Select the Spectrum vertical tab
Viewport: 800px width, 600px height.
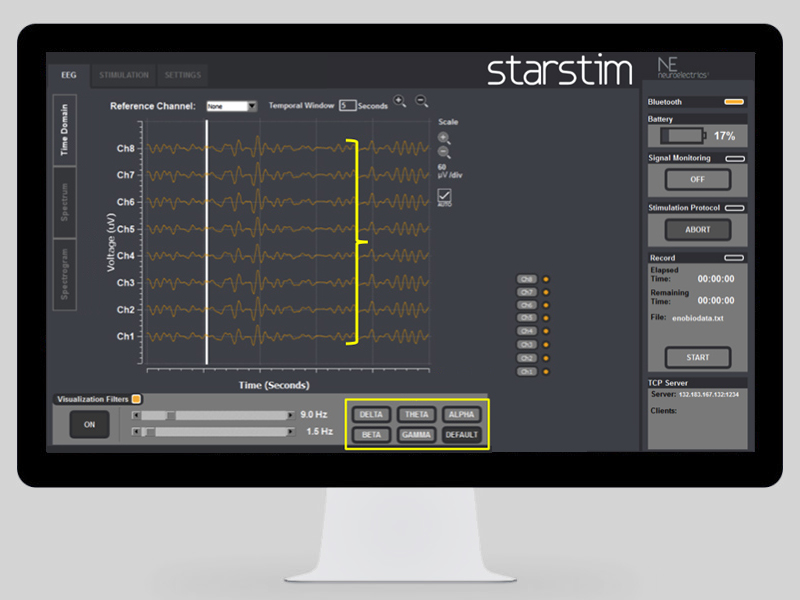pos(65,202)
